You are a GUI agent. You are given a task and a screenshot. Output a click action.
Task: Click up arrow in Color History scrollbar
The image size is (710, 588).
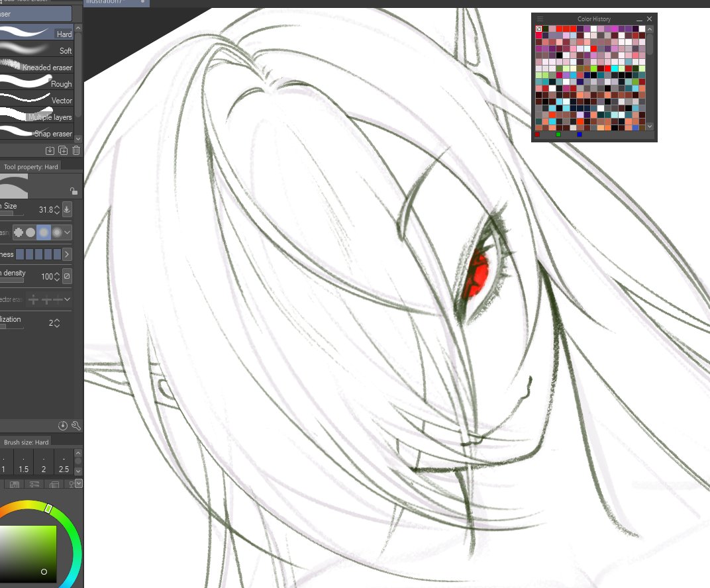click(x=650, y=29)
